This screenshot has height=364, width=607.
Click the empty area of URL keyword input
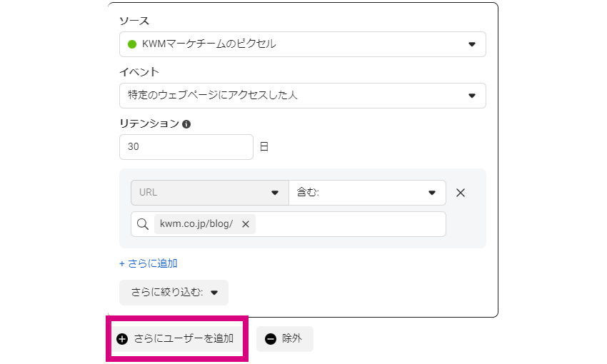351,224
